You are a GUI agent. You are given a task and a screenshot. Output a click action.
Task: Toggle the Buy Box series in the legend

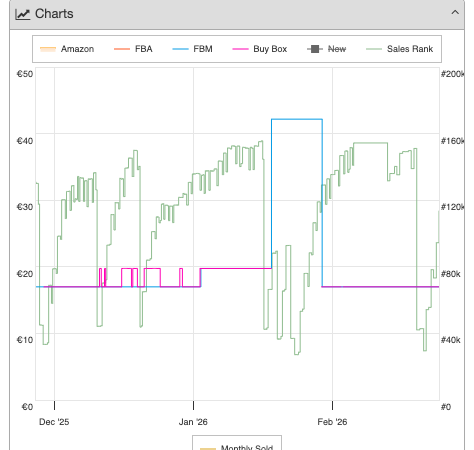click(260, 49)
